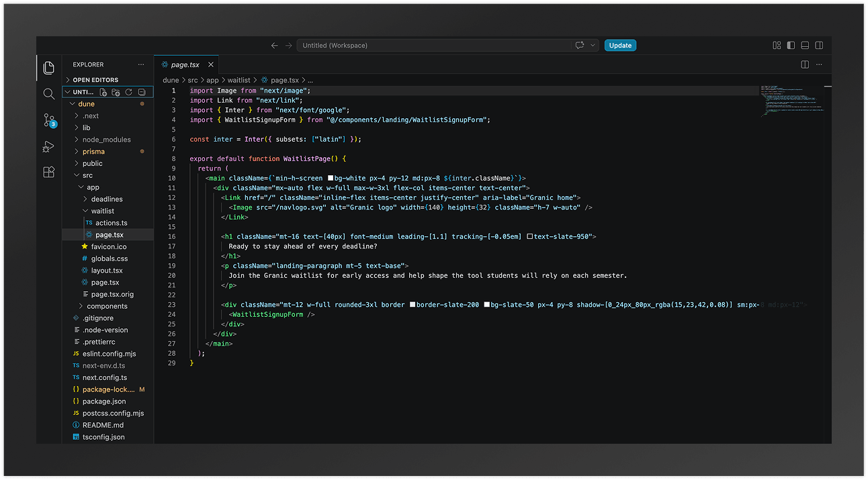Click text-slate-950 color swatch on line 16
The image size is (868, 480).
(x=529, y=236)
